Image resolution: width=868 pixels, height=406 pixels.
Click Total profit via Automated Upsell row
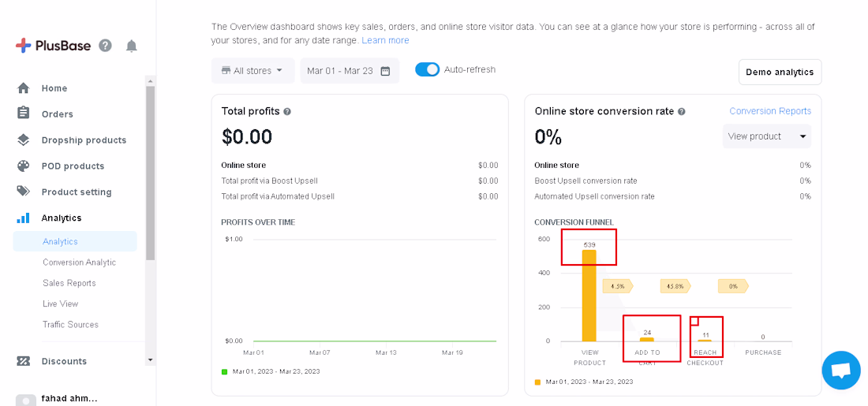360,196
